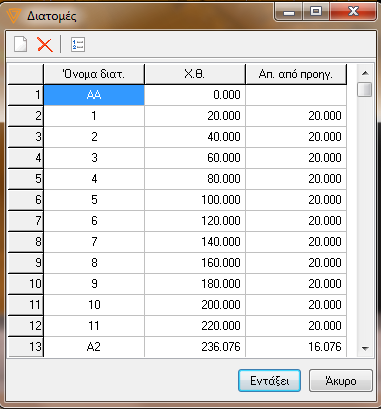Viewport: 381px width, 409px height.
Task: Cancel with the Άκυρο button
Action: coord(341,380)
